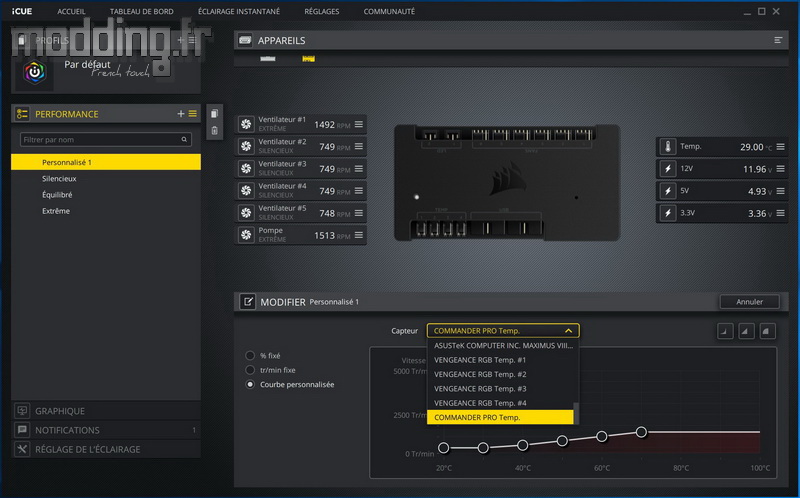Open the Temp. sensor options menu

pyautogui.click(x=781, y=147)
